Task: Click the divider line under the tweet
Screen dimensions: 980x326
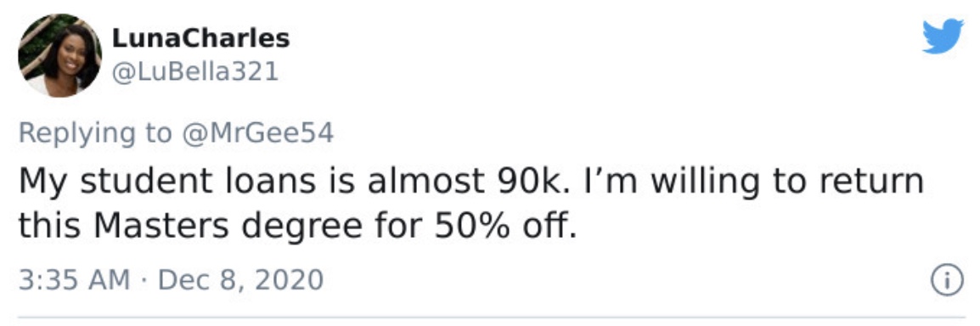Action: (491, 318)
